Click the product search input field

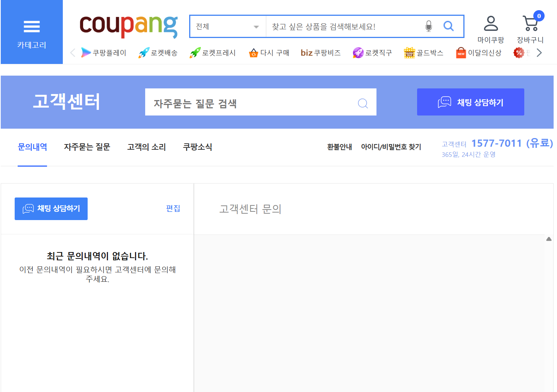(x=344, y=26)
